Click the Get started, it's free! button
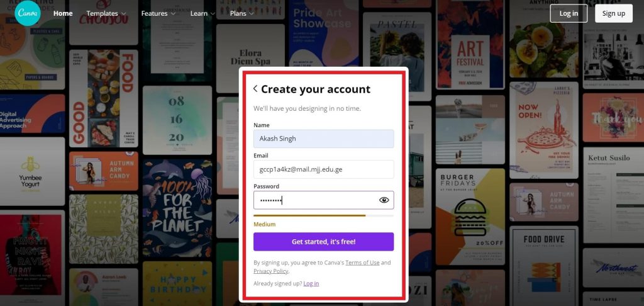This screenshot has height=306, width=644. click(x=324, y=242)
